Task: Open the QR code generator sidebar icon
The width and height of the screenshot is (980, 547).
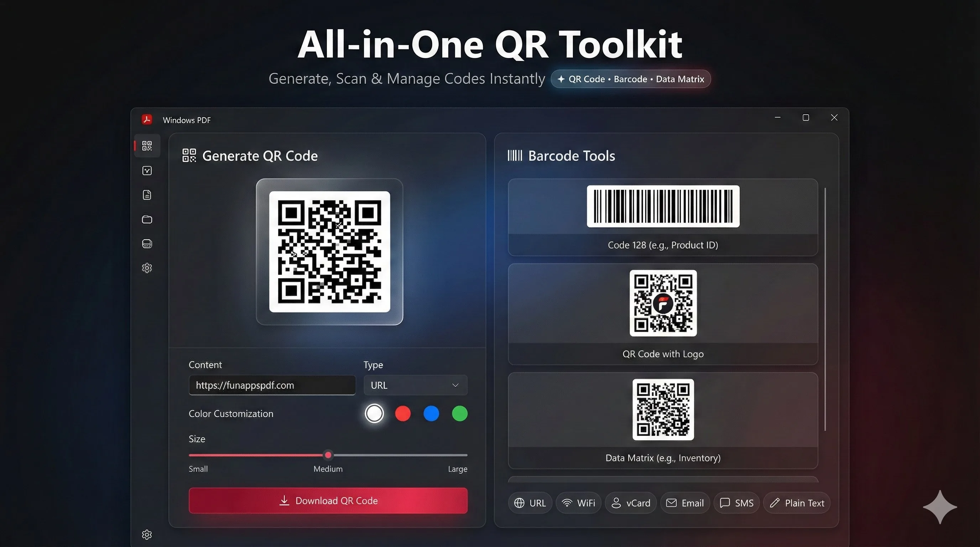Action: pyautogui.click(x=147, y=146)
